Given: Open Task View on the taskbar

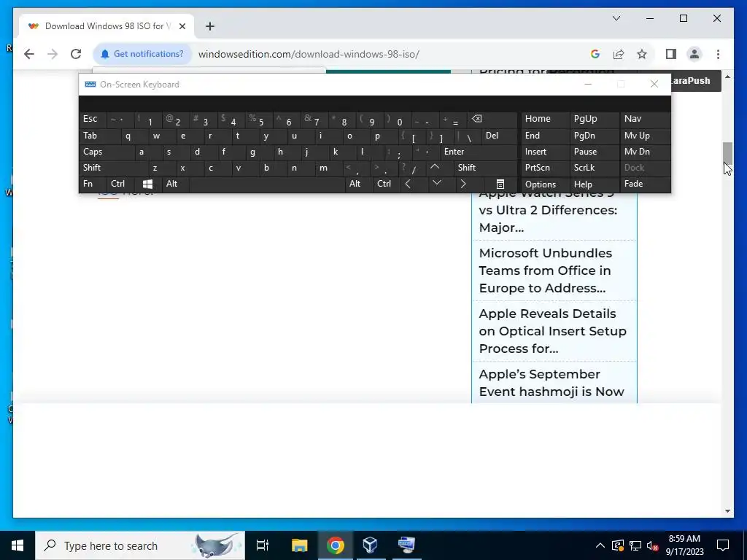Looking at the screenshot, I should tap(263, 545).
